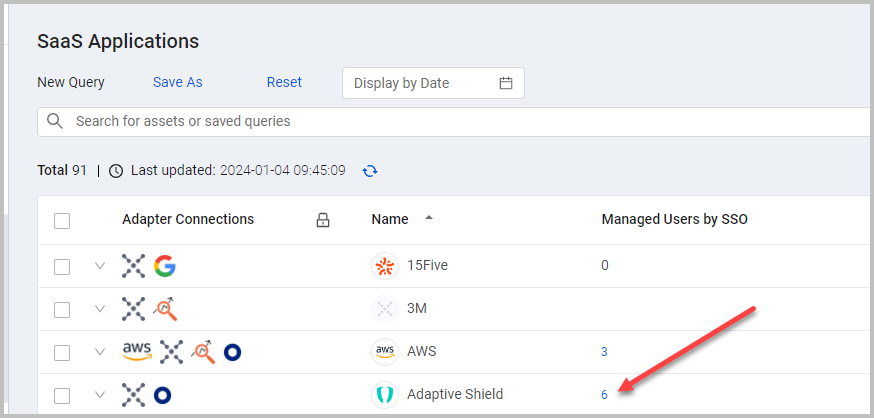Viewport: 874px width, 418px height.
Task: Expand the Adaptive Shield row chevron
Action: point(100,395)
